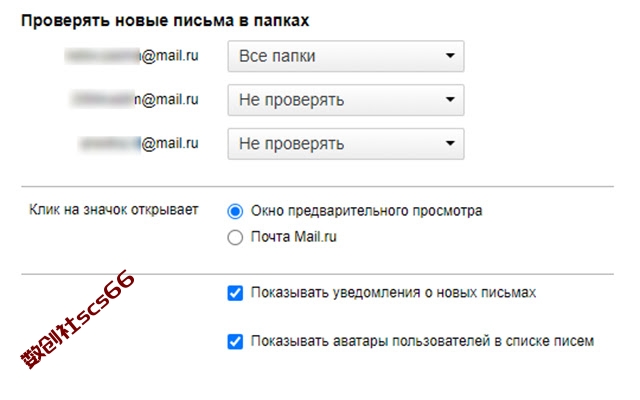Click the first blurred @mail.ru address
Screen dimensions: 640x400
pyautogui.click(x=131, y=56)
